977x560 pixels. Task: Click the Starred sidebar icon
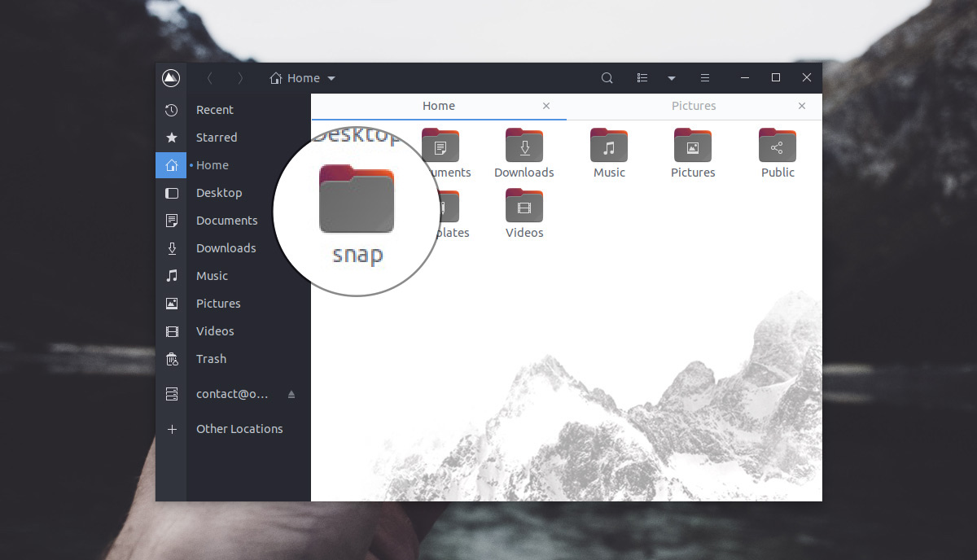pos(172,137)
